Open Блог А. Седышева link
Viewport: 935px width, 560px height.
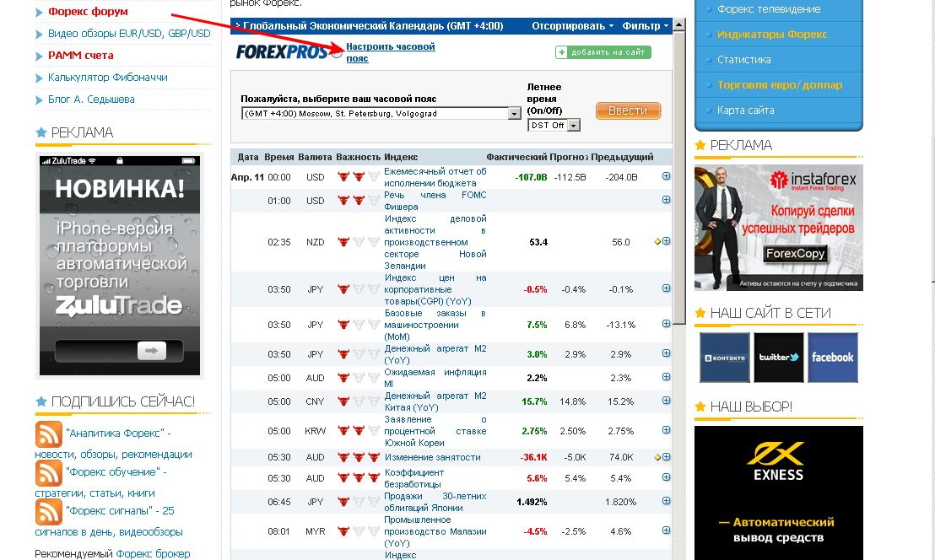91,100
